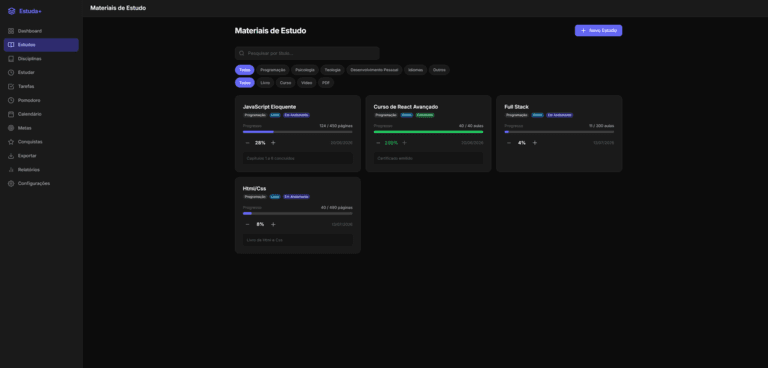Click the green 100% value on React card
This screenshot has height=368, width=768.
click(x=391, y=143)
